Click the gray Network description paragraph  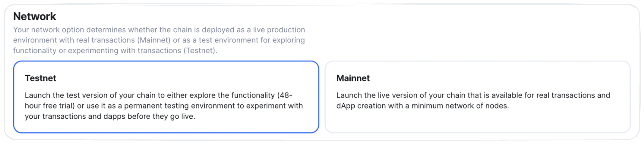[x=159, y=40]
